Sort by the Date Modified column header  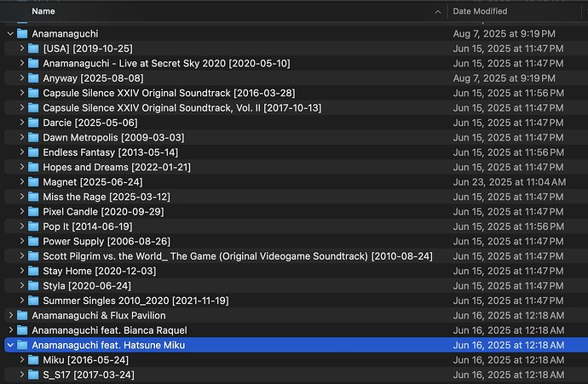pyautogui.click(x=480, y=11)
